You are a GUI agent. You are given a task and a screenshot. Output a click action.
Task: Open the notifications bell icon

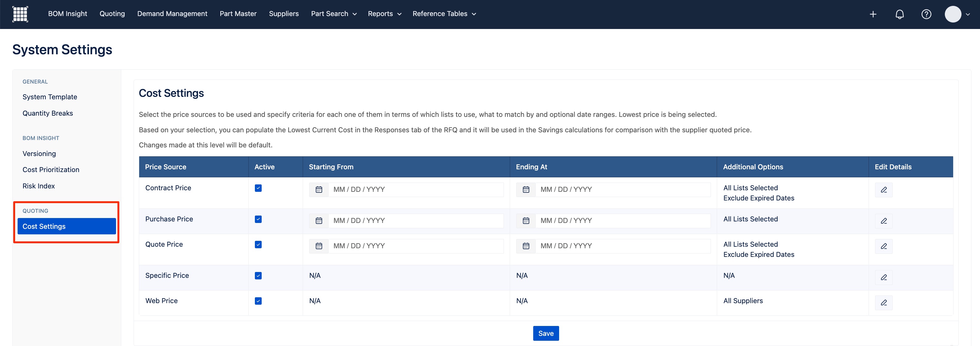(x=900, y=14)
